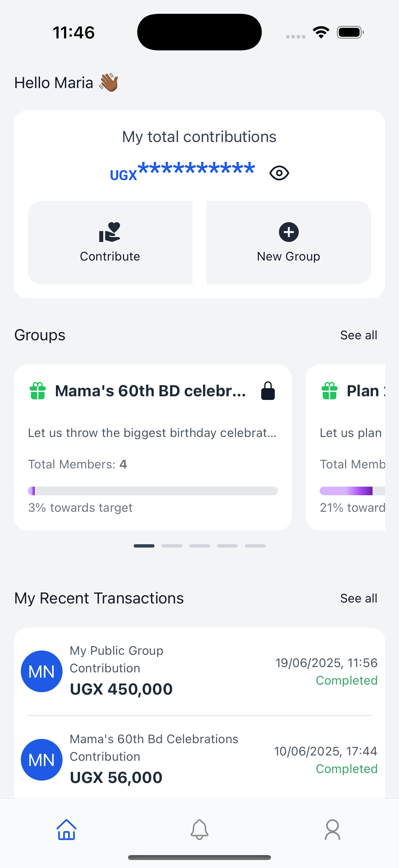Click the 3% towards target progress bar
Viewport: 399px width, 868px height.
[x=153, y=491]
